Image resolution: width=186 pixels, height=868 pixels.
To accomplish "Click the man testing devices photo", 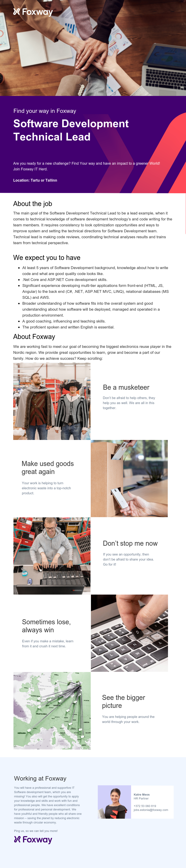I will (x=52, y=556).
